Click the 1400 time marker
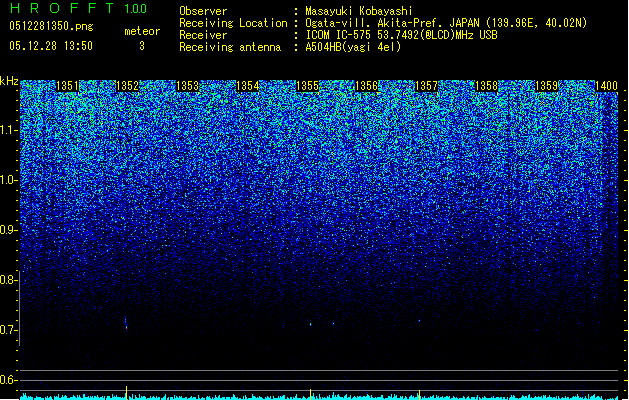The image size is (629, 400). tap(606, 86)
